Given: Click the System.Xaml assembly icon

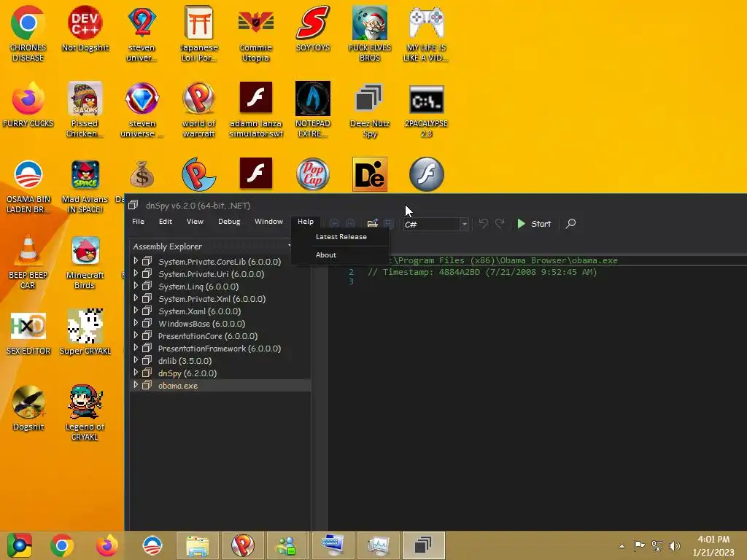Looking at the screenshot, I should click(x=147, y=311).
